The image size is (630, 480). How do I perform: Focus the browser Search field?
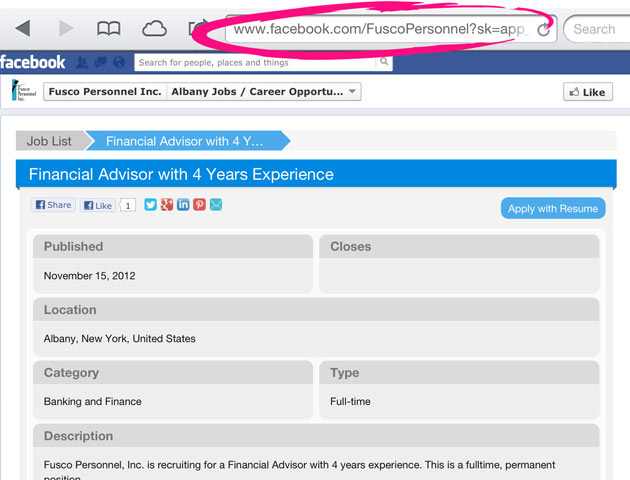click(x=597, y=29)
